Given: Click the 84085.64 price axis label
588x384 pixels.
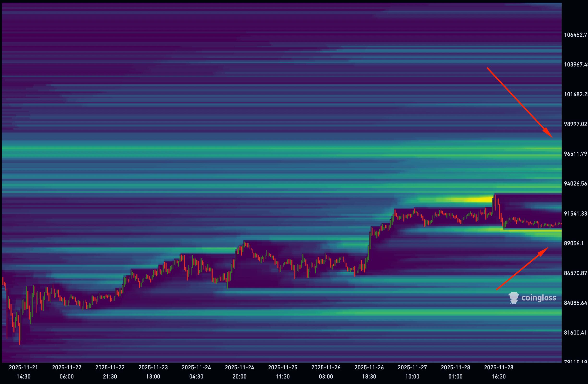Looking at the screenshot, I should 575,303.
